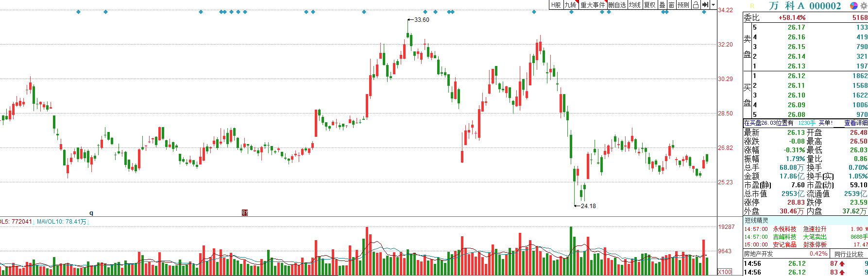This screenshot has width=868, height=276.
Task: Switch to the H股 tab
Action: (x=556, y=5)
